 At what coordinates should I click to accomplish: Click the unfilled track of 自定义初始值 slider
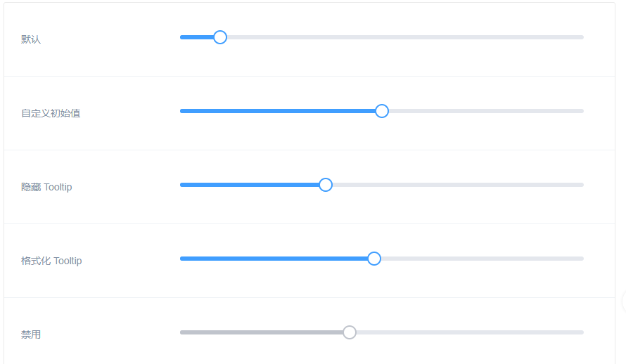click(485, 111)
